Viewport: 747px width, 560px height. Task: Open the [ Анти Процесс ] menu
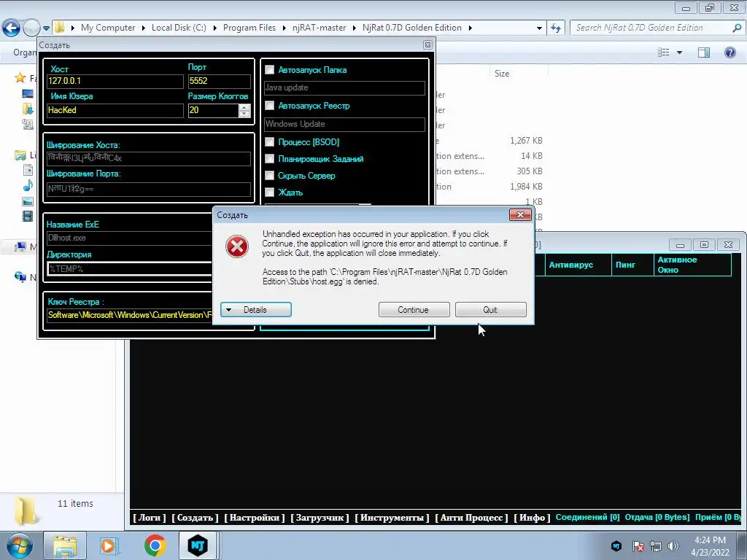click(x=472, y=518)
